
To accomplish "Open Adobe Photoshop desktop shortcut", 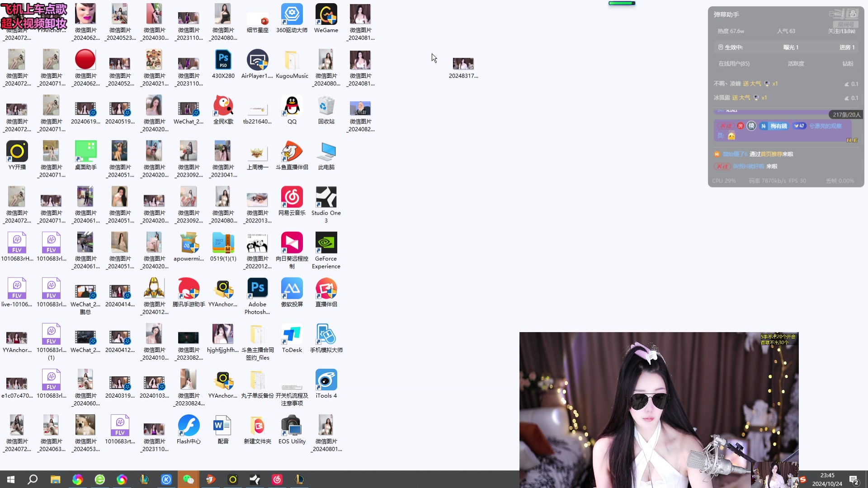I will pyautogui.click(x=257, y=296).
